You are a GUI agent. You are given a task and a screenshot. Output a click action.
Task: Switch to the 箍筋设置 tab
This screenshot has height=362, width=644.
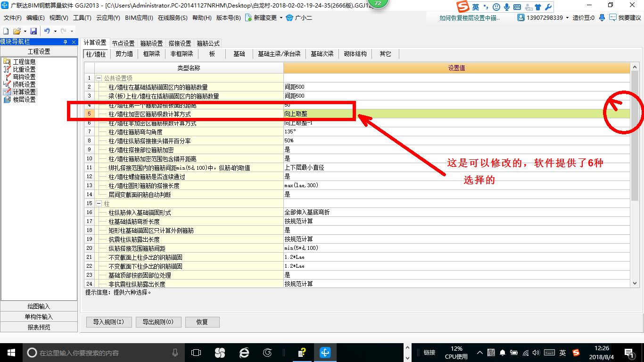click(152, 43)
